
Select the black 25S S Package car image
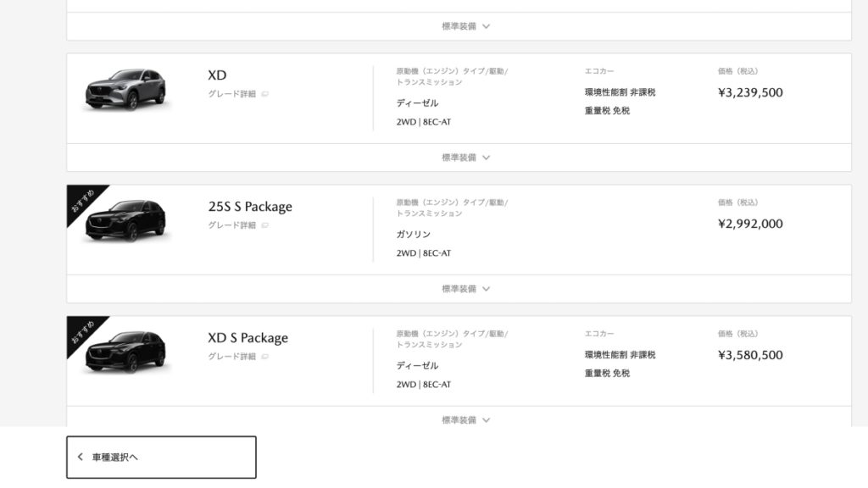pyautogui.click(x=125, y=221)
